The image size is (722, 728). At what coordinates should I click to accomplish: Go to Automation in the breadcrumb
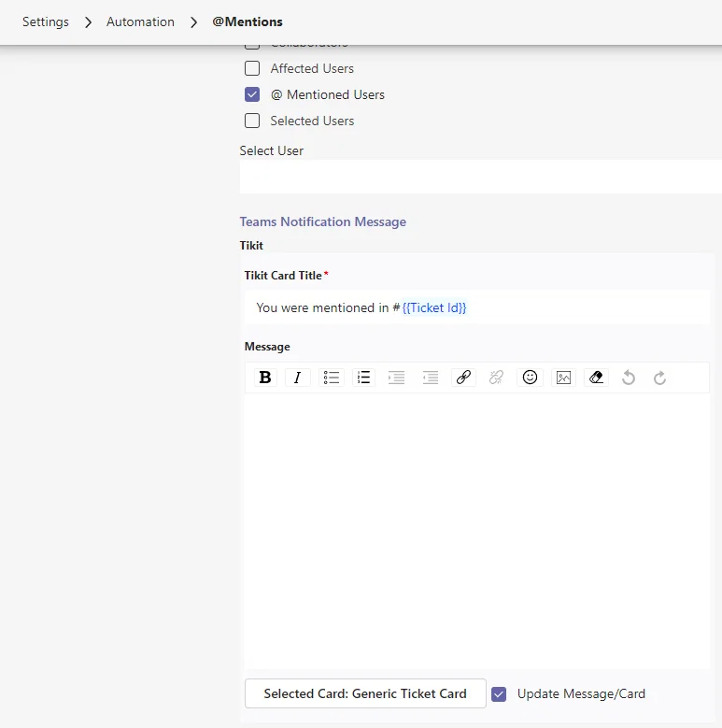point(141,21)
